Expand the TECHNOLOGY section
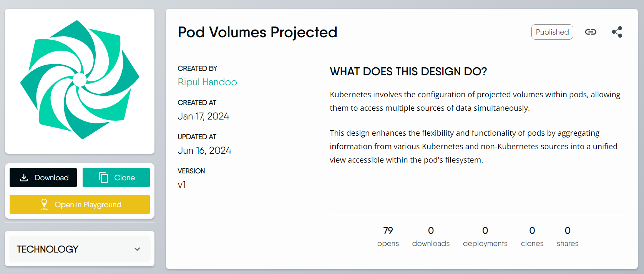 point(80,249)
